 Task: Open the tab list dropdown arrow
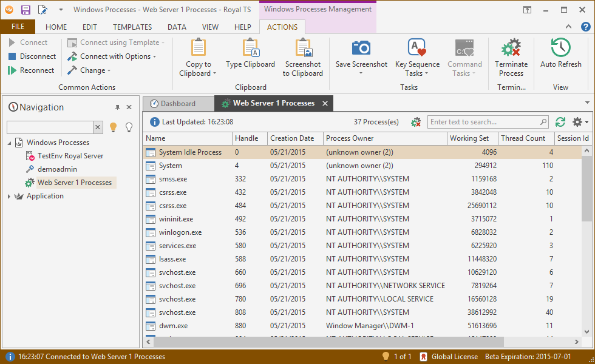587,103
